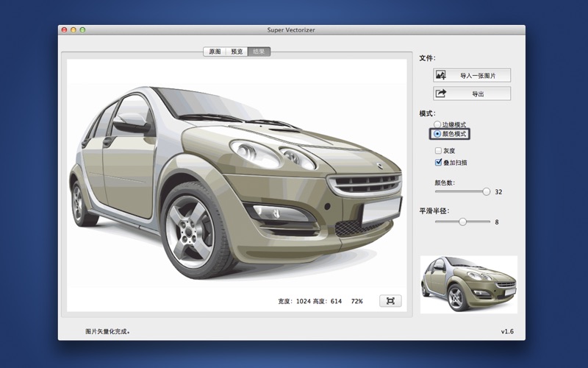Click the vectorized car image in canvas
Screen dimensions: 588x368
pos(235,177)
